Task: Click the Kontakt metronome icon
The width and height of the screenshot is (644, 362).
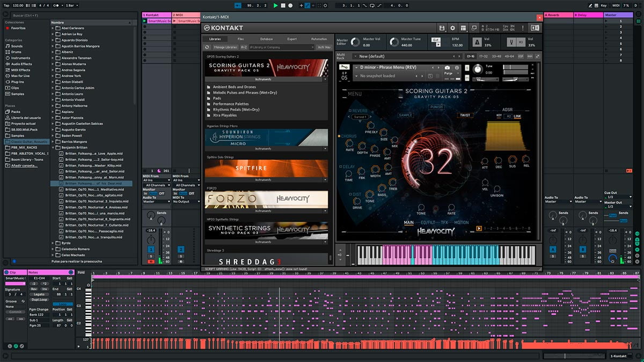Action: click(477, 42)
